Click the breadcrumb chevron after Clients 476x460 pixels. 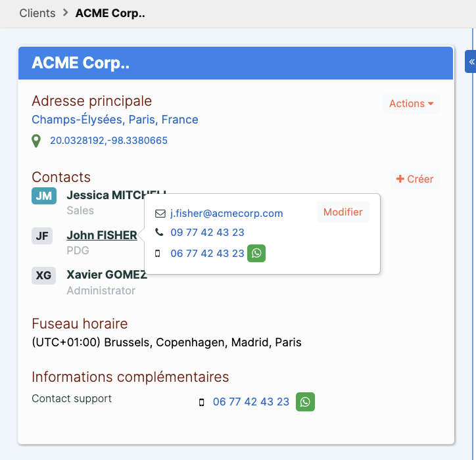[x=65, y=12]
